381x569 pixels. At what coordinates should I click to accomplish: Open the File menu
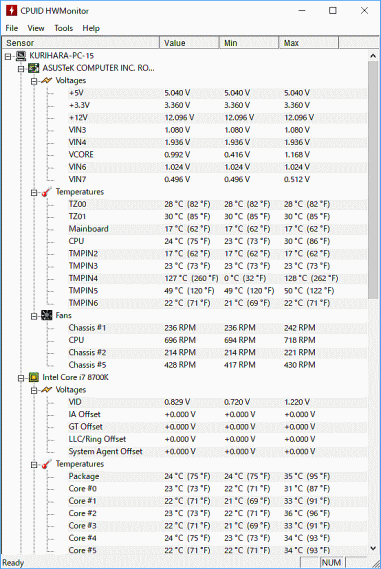pyautogui.click(x=12, y=28)
